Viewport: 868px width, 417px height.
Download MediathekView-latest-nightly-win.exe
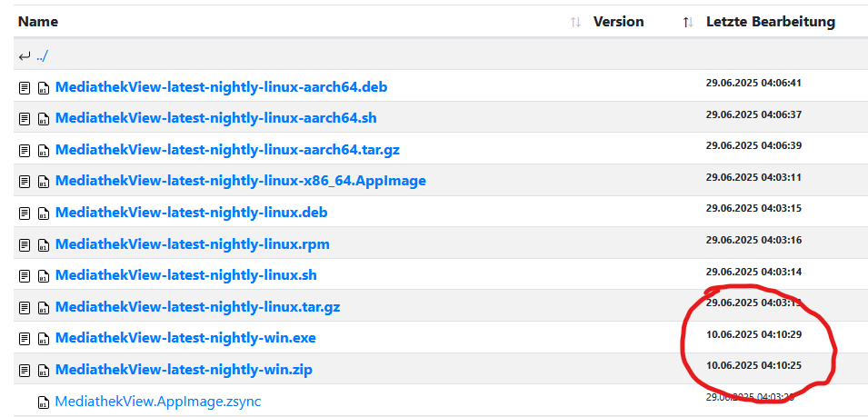tap(185, 337)
